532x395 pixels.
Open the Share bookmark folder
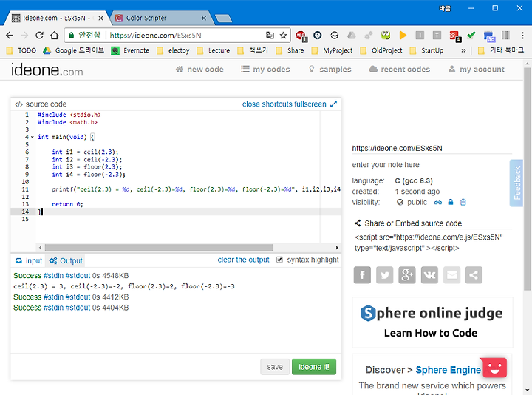pos(290,50)
